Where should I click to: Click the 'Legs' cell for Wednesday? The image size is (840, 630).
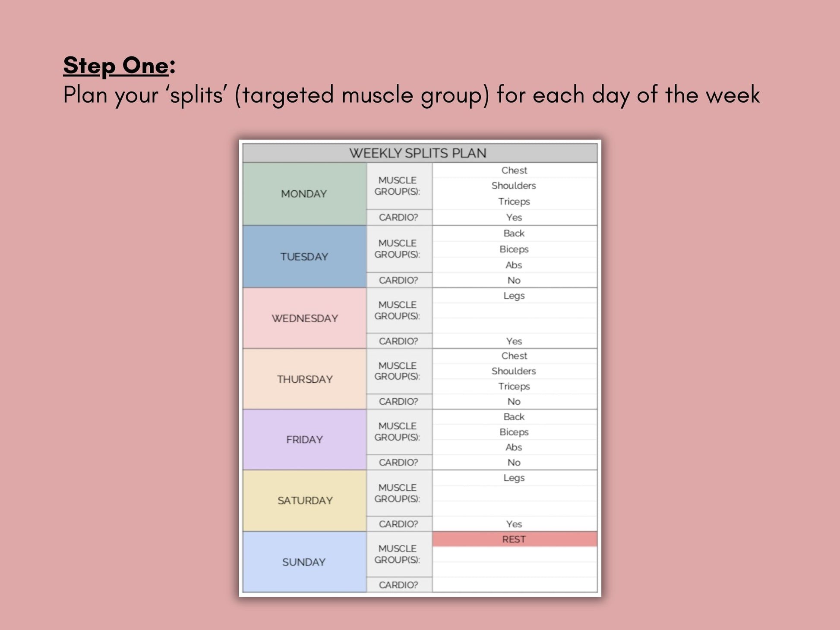pos(514,296)
